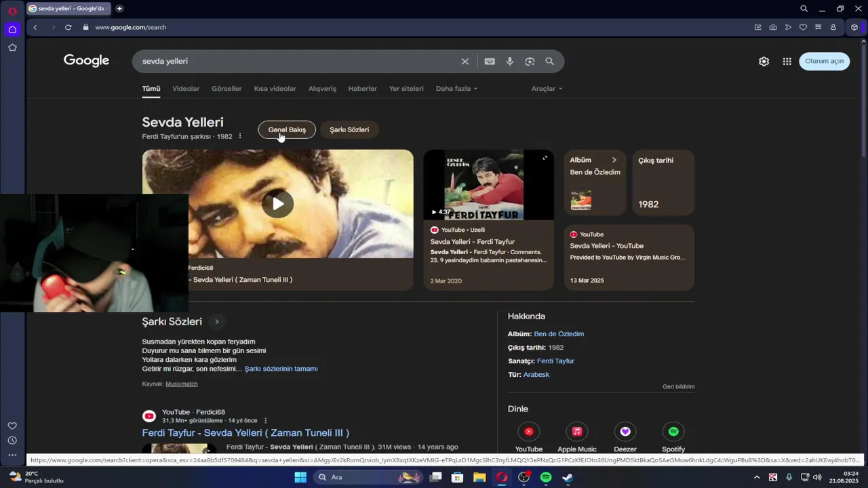Screen dimensions: 868x488
Task: Click the Şarkı Sözleri chip
Action: [x=349, y=129]
